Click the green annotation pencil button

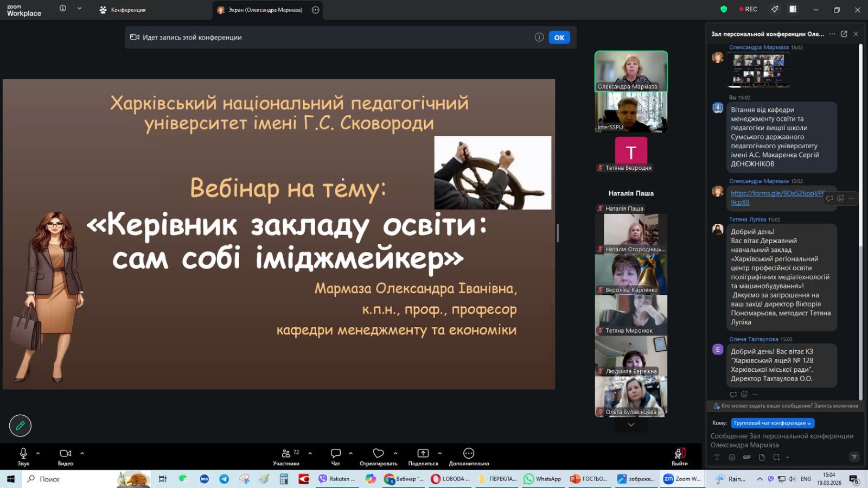coord(20,426)
